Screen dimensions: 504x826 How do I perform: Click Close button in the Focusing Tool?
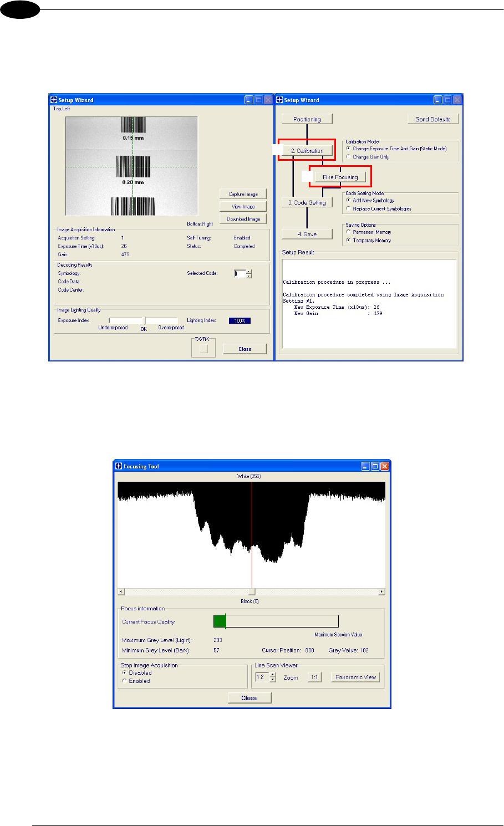[x=250, y=698]
